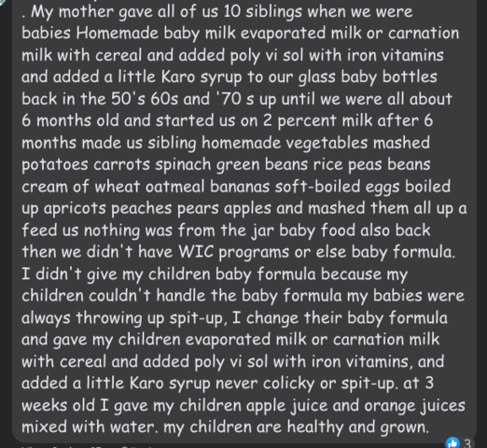Click the words "soft-boiled eggs"
The image size is (487, 448).
pos(338,187)
